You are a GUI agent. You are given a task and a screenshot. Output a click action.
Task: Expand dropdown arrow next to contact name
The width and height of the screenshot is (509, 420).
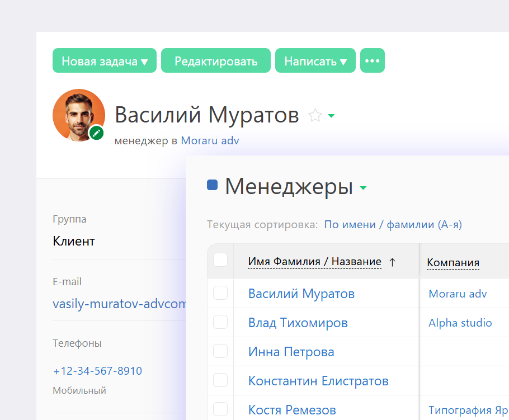[331, 116]
